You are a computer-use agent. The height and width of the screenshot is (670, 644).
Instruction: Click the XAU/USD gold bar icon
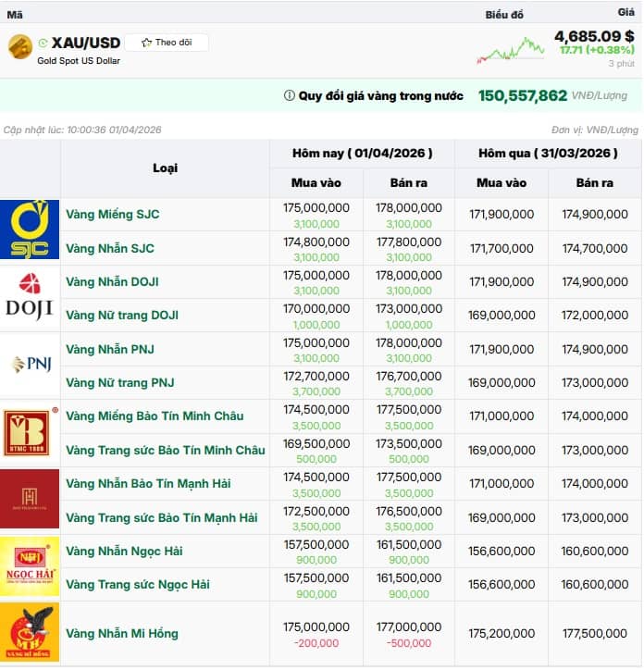coord(20,47)
